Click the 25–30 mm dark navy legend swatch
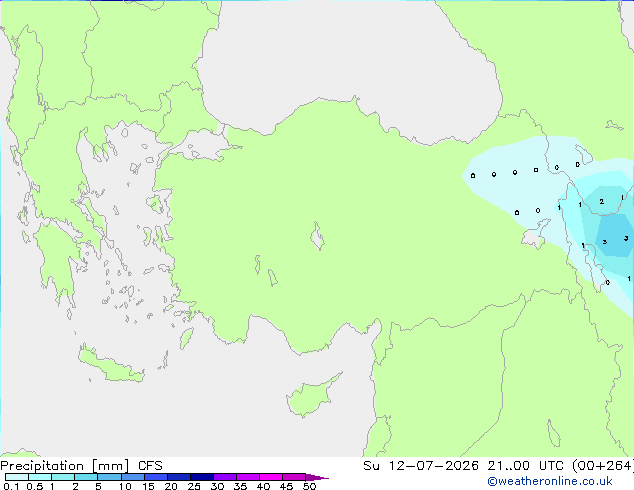Viewport: 634px width, 490px height. tap(201, 477)
